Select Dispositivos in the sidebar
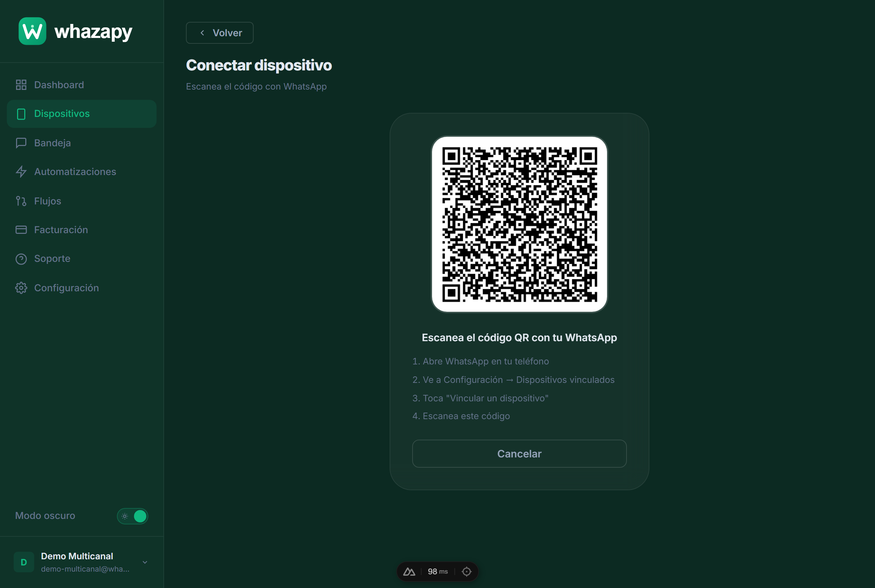 click(82, 113)
